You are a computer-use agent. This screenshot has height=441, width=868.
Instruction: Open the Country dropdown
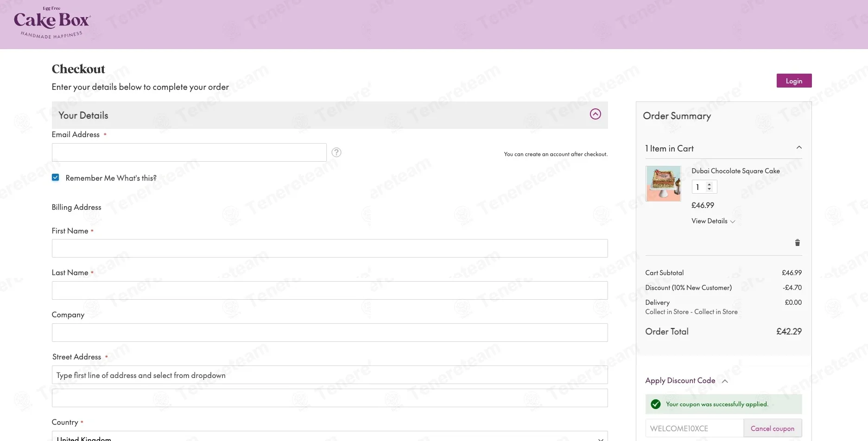tap(329, 436)
